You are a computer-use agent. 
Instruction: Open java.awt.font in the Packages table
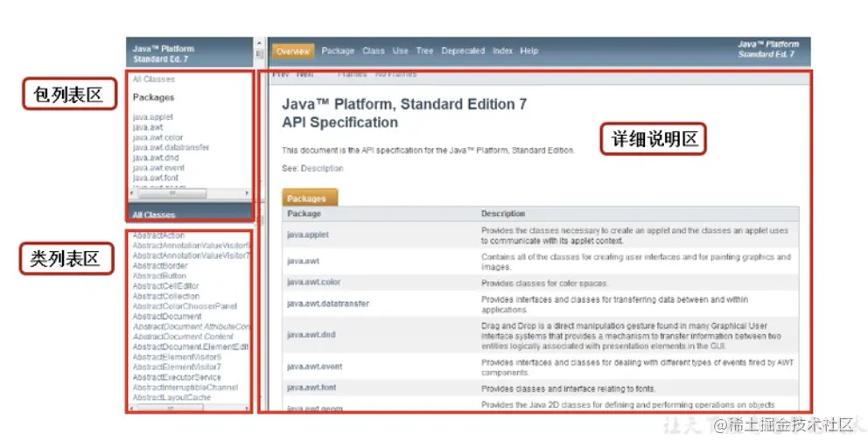click(x=311, y=388)
